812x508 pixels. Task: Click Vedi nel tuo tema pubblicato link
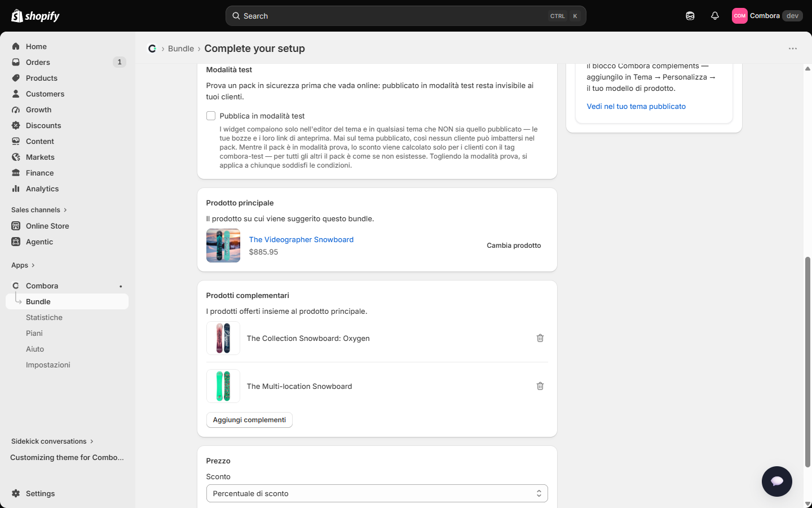click(x=636, y=106)
